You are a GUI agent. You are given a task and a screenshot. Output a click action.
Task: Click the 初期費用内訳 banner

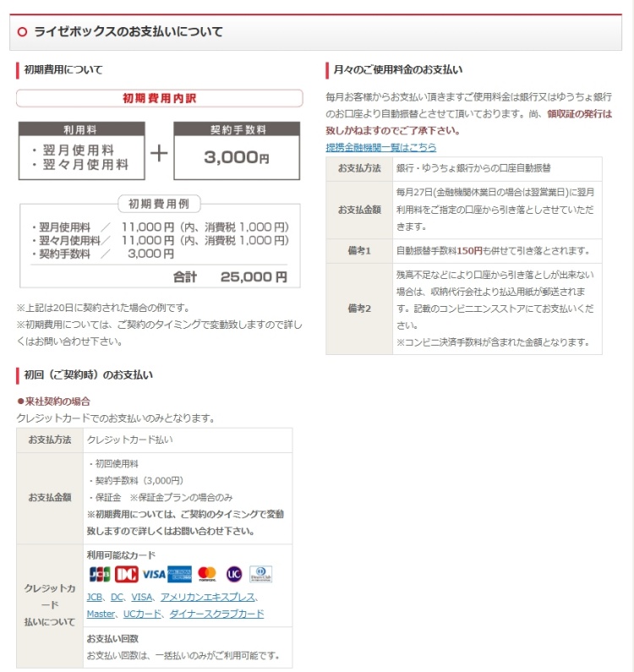coord(160,98)
